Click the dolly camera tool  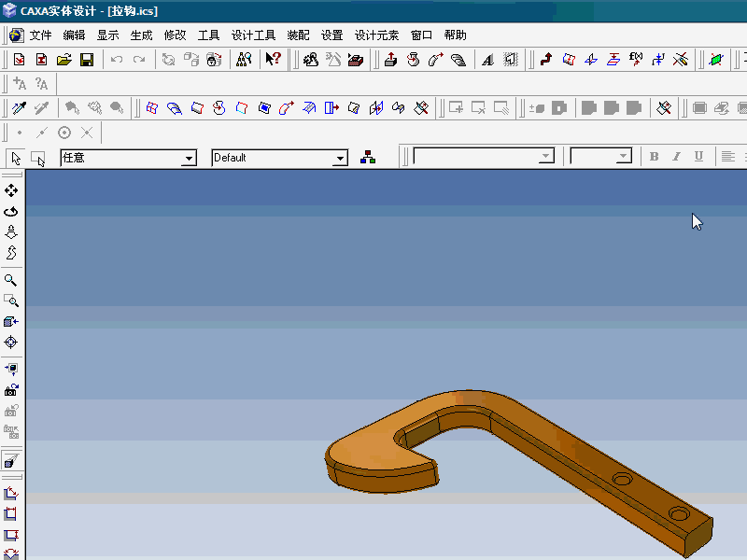[11, 231]
